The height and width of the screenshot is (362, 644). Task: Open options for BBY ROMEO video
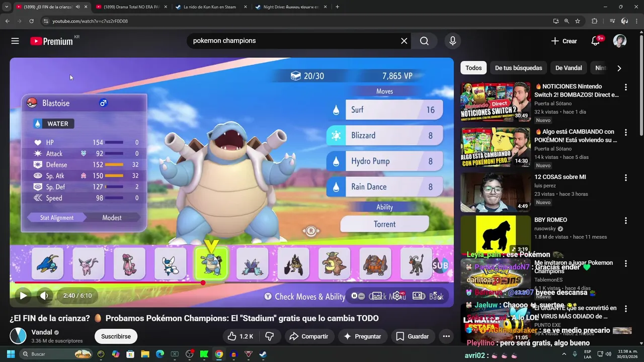point(626,220)
